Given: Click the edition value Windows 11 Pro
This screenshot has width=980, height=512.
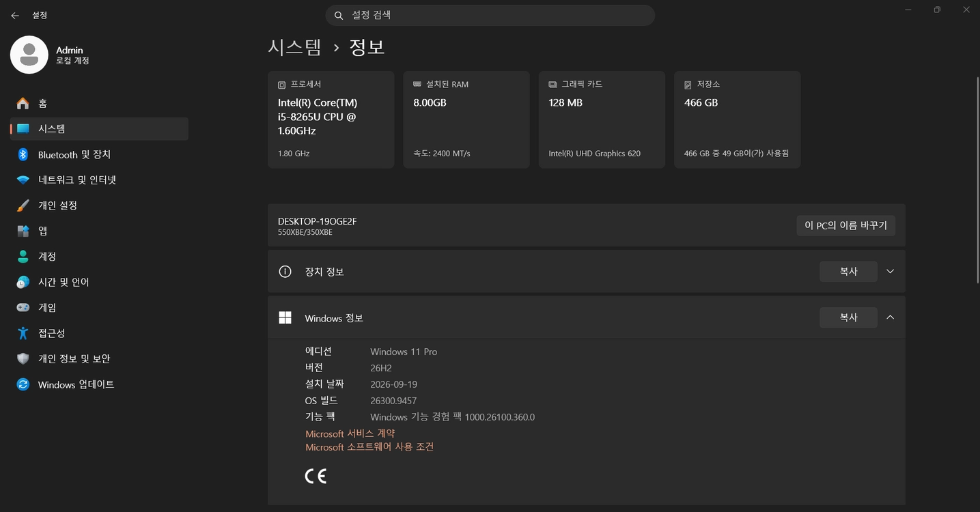Looking at the screenshot, I should (404, 352).
